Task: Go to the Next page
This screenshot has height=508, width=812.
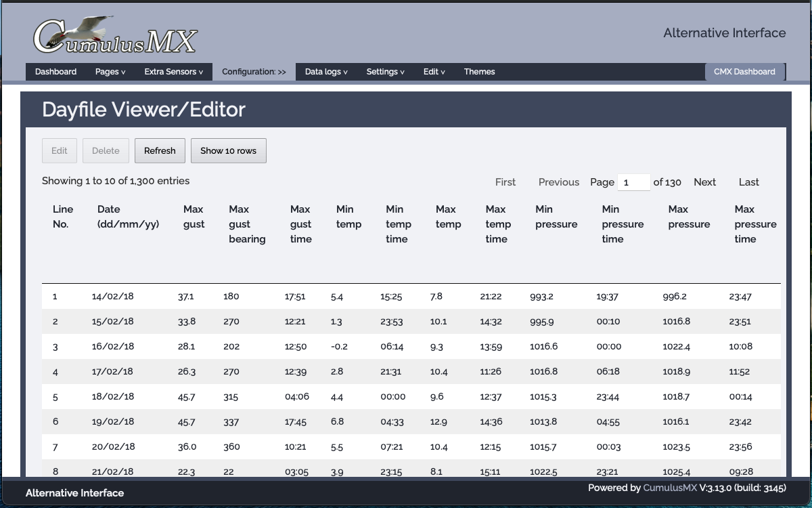Action: coord(704,182)
